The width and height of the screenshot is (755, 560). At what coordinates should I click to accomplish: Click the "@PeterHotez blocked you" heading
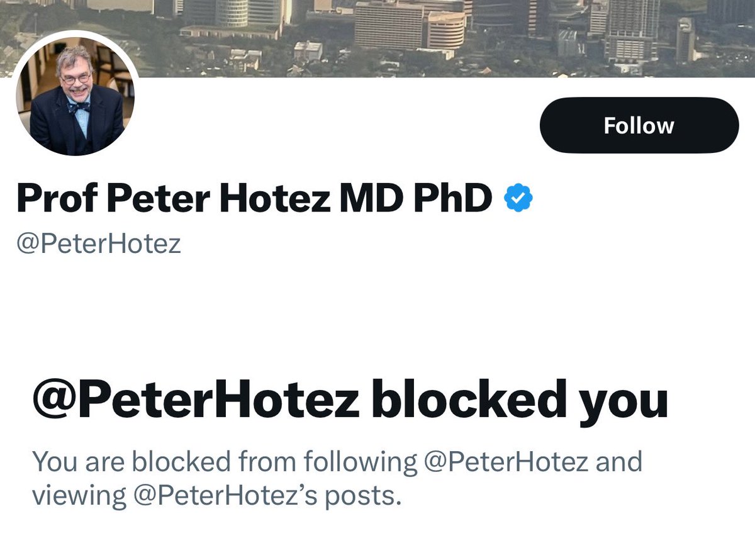point(349,400)
